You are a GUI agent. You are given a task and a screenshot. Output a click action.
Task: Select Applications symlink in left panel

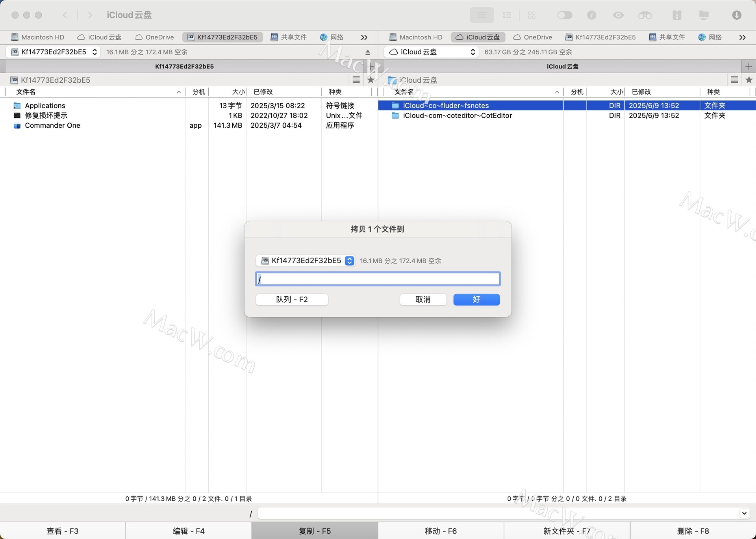(x=189, y=106)
